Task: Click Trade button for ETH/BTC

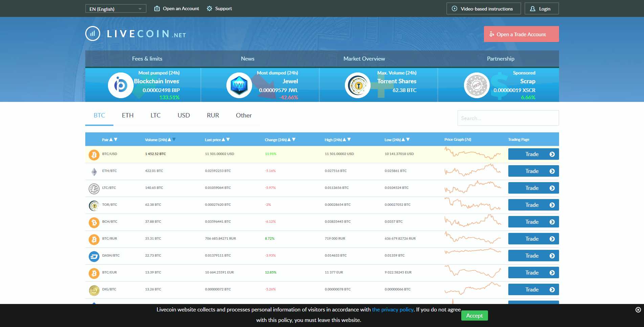Action: (x=533, y=171)
